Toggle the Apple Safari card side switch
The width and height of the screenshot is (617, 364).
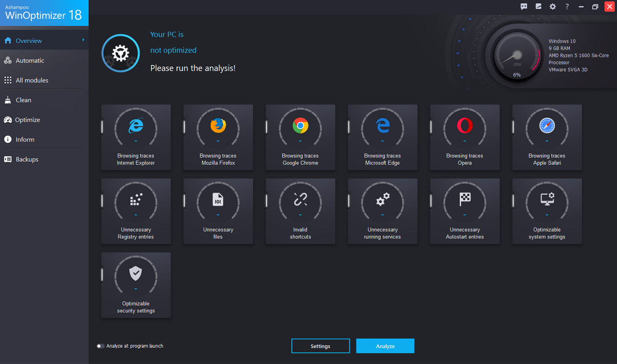tap(513, 127)
